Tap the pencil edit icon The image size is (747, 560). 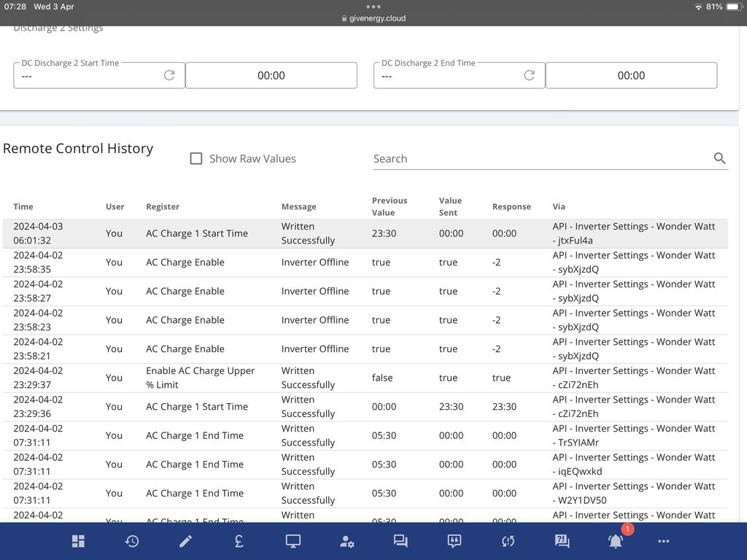point(186,541)
